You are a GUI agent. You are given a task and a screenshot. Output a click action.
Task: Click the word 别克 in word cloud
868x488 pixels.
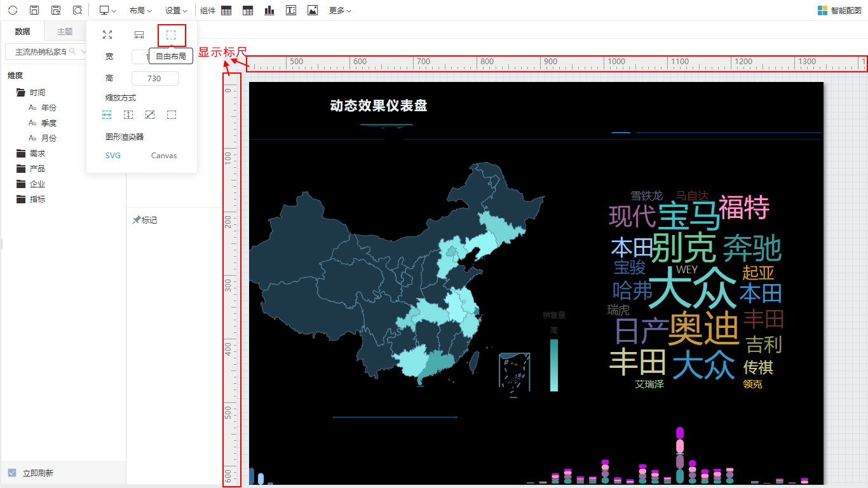(x=684, y=248)
